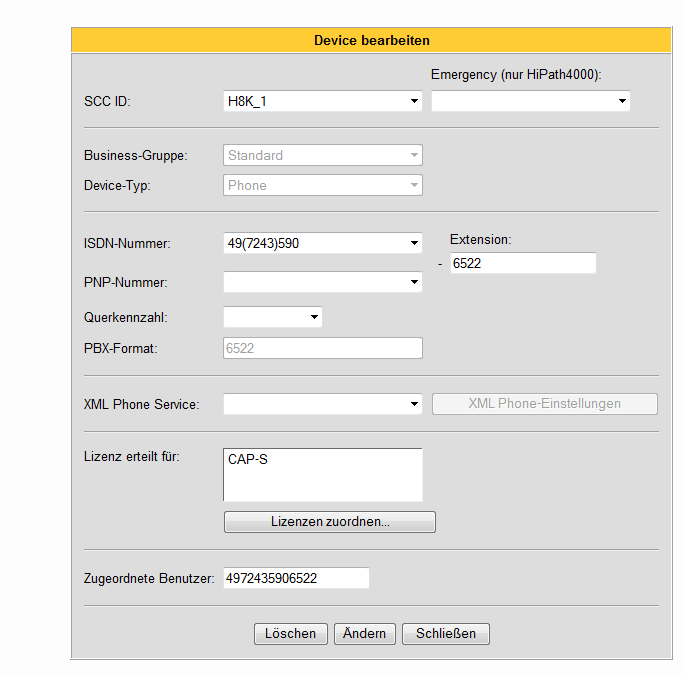Click the Device-Typ label
The image size is (683, 675).
click(117, 186)
